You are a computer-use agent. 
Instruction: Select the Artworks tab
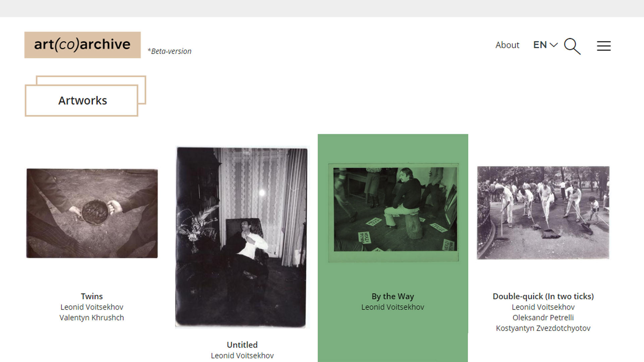point(83,100)
